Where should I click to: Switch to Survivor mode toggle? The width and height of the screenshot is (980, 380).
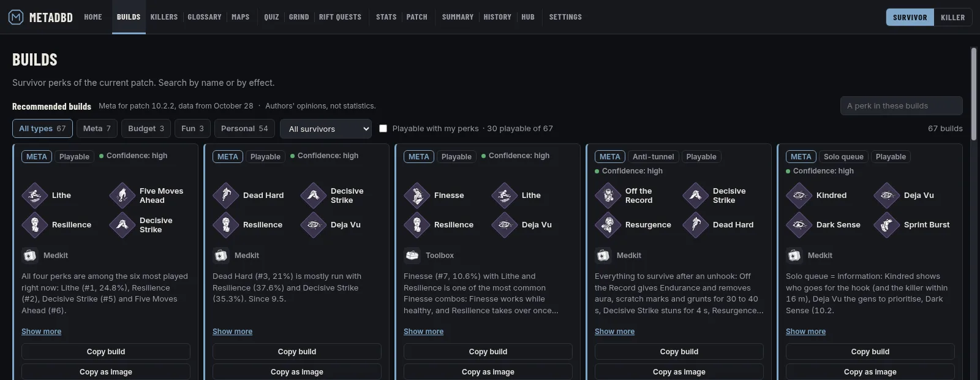[x=910, y=17]
